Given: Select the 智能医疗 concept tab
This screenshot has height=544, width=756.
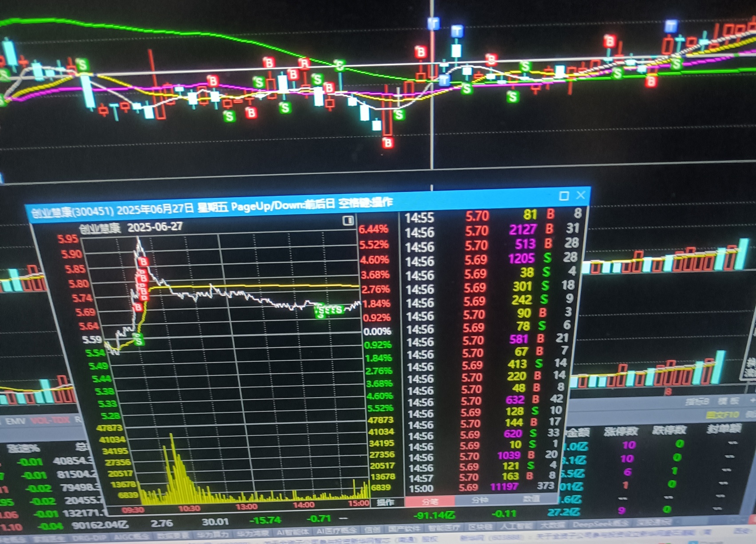Looking at the screenshot, I should [x=443, y=528].
